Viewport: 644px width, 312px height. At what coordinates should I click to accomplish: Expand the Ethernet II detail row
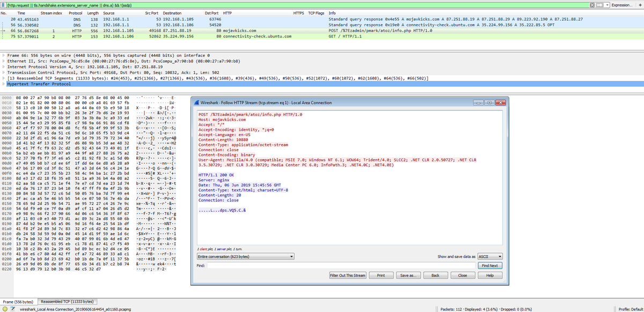pyautogui.click(x=4, y=62)
